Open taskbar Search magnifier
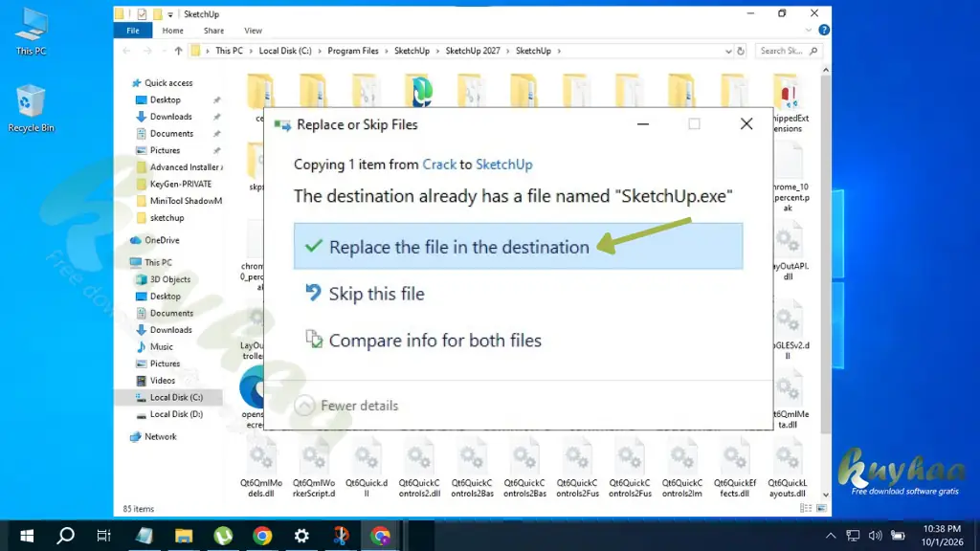The height and width of the screenshot is (551, 980). tap(66, 536)
